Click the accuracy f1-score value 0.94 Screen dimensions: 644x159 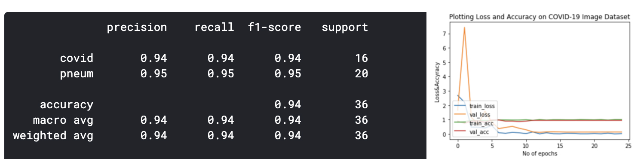288,104
